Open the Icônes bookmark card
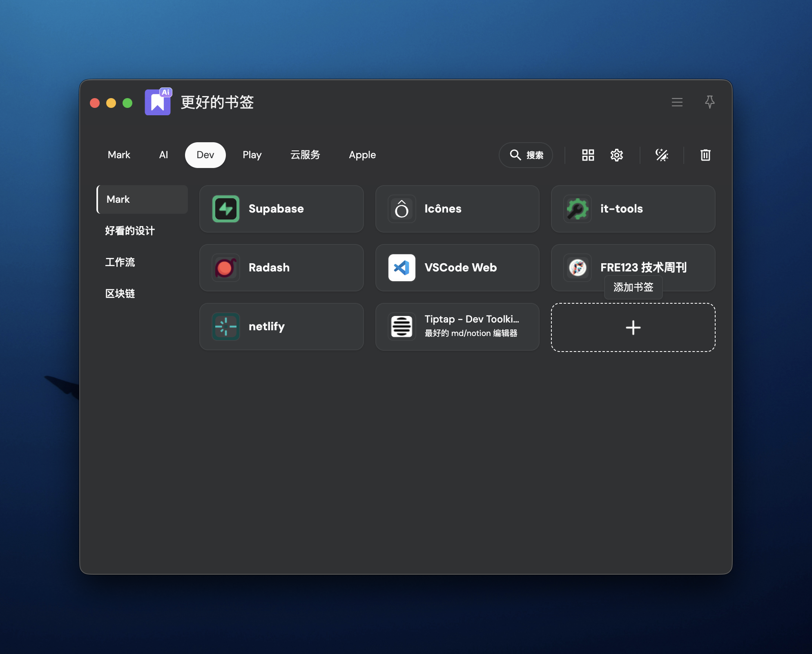This screenshot has width=812, height=654. 457,209
